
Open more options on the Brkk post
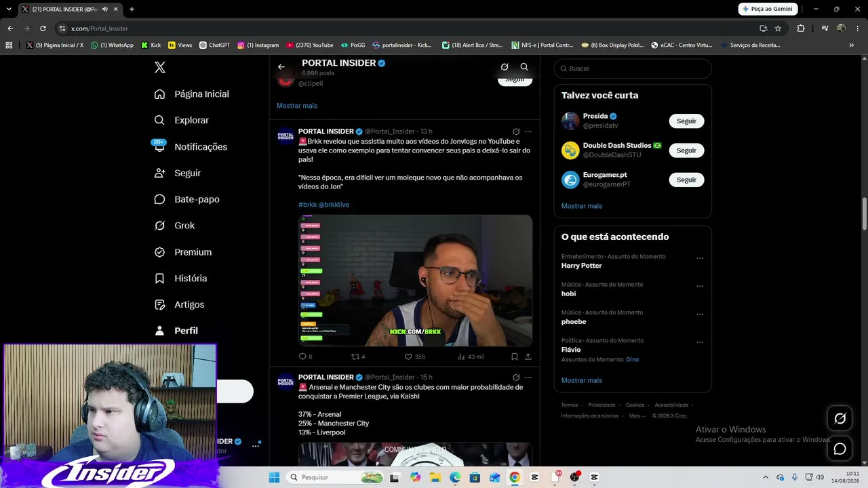528,131
